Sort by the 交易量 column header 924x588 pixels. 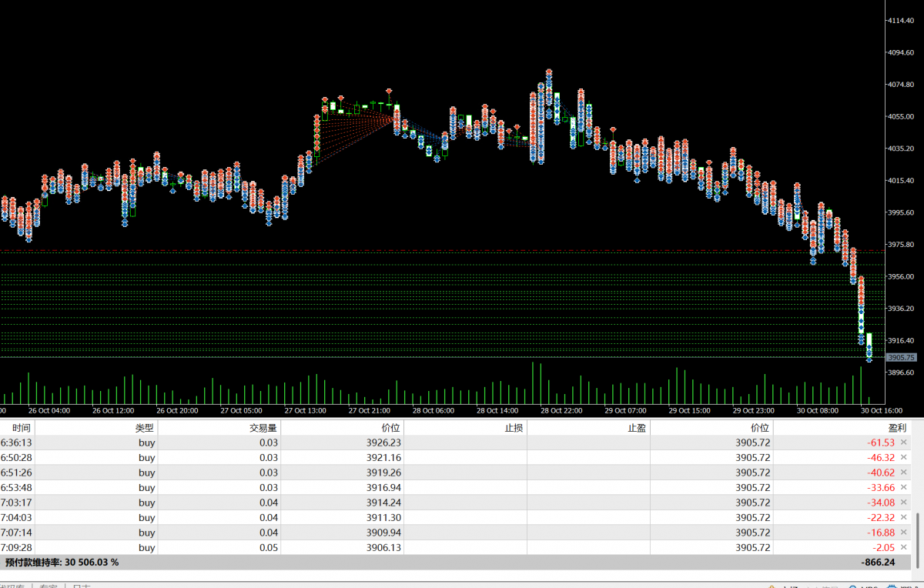tap(219, 428)
